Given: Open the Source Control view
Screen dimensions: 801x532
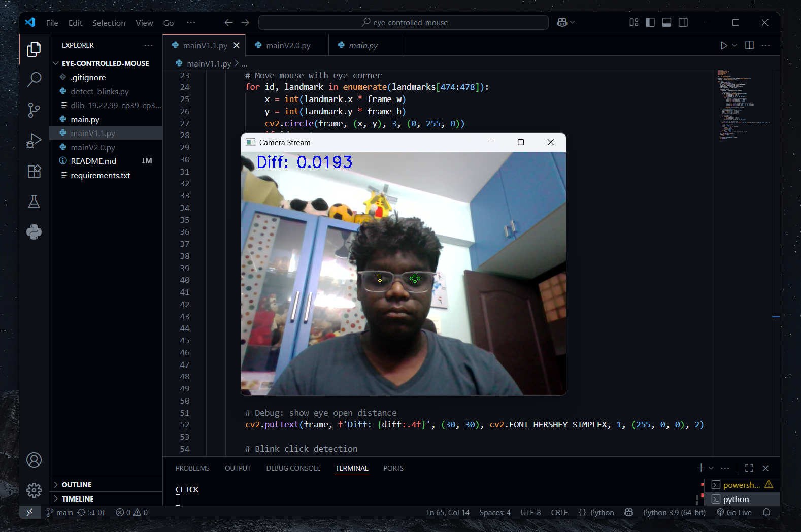Looking at the screenshot, I should coord(34,110).
